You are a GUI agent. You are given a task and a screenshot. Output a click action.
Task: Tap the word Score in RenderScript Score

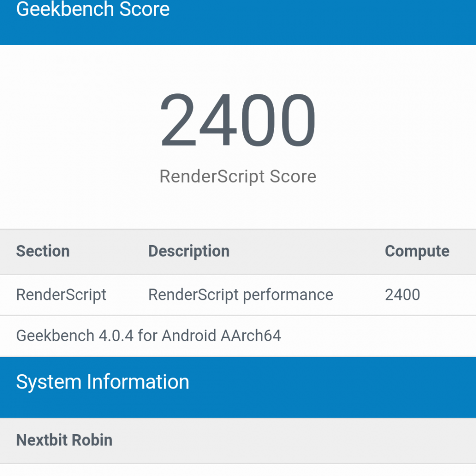pyautogui.click(x=293, y=177)
